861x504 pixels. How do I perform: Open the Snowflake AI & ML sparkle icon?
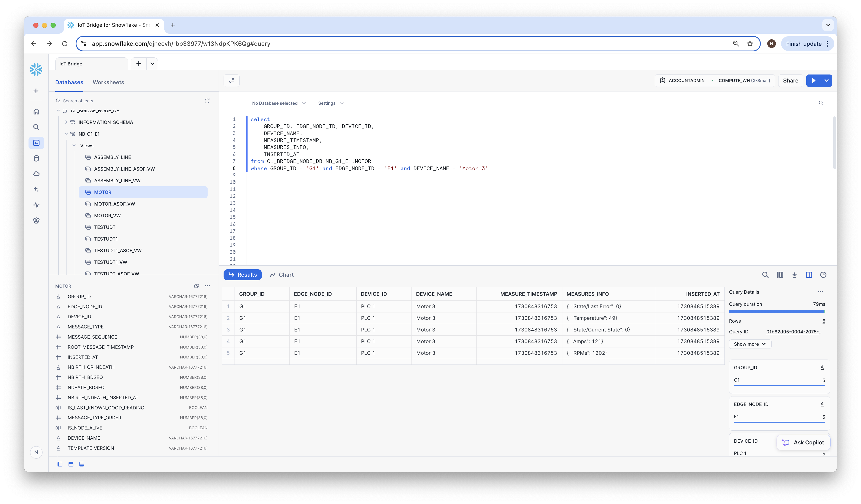[x=36, y=190]
